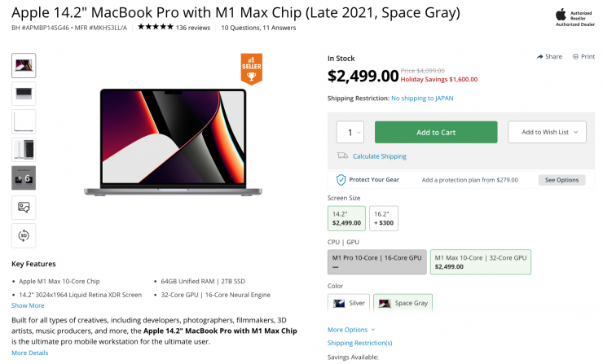Image resolution: width=603 pixels, height=364 pixels.
Task: Open the +6 more images thumbnail
Action: [24, 178]
